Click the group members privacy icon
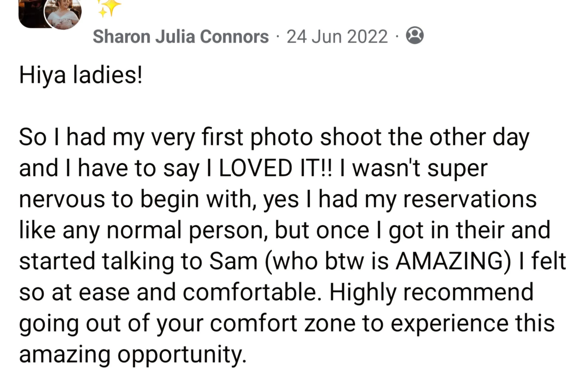Image resolution: width=588 pixels, height=377 pixels. (415, 36)
